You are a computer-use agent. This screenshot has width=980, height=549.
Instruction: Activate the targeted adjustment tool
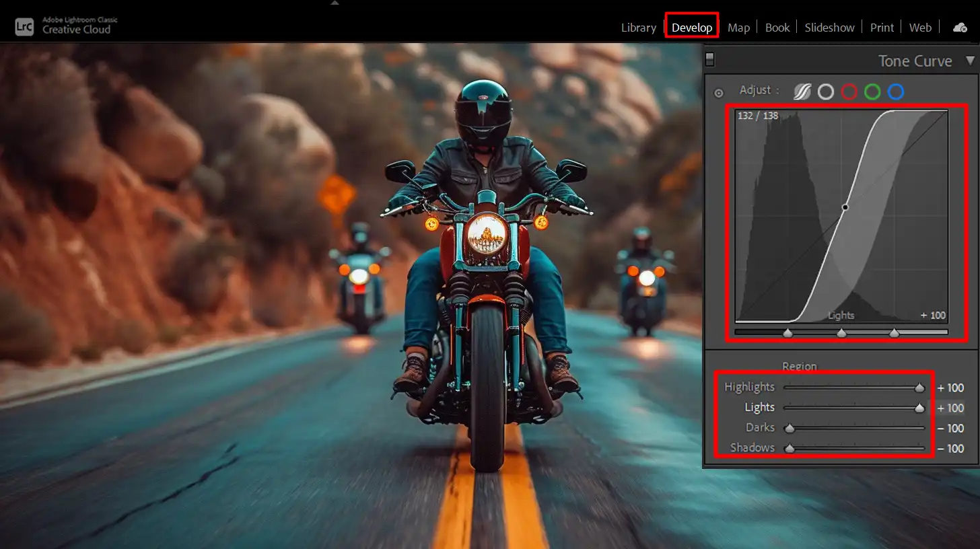718,93
